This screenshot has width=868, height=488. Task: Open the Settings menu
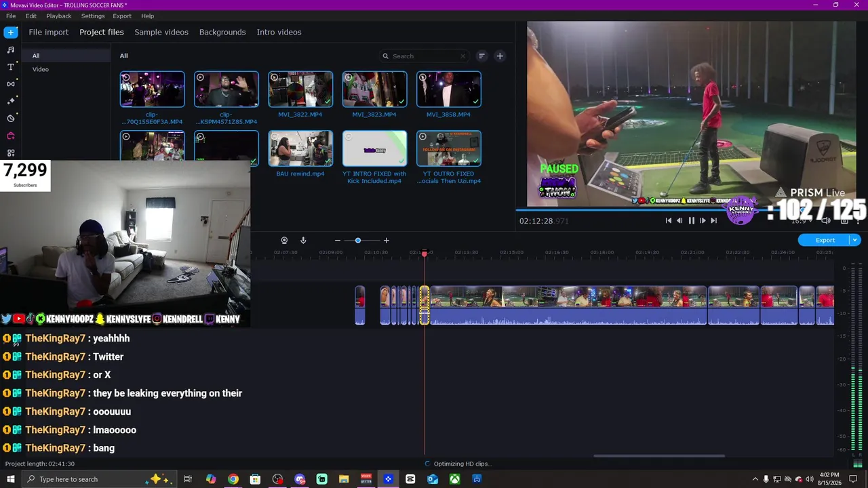pyautogui.click(x=93, y=16)
